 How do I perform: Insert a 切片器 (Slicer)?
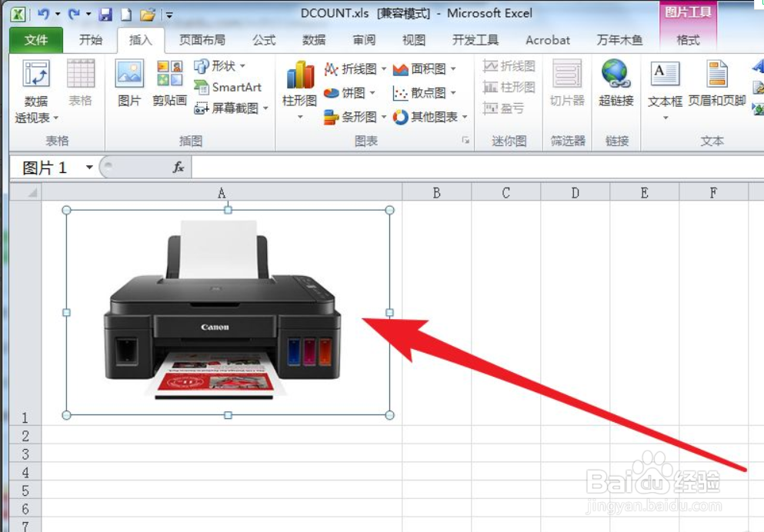tap(567, 83)
